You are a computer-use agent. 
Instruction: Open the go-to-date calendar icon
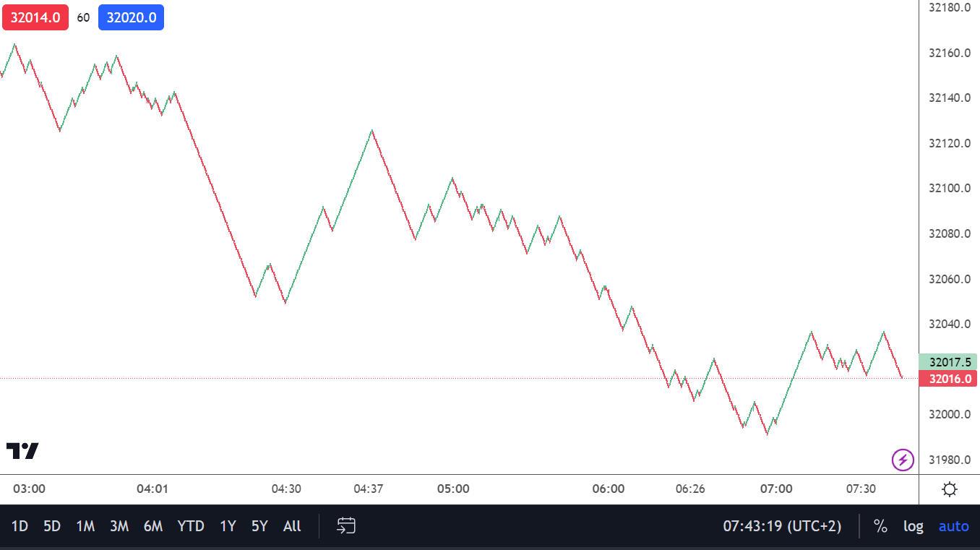346,526
